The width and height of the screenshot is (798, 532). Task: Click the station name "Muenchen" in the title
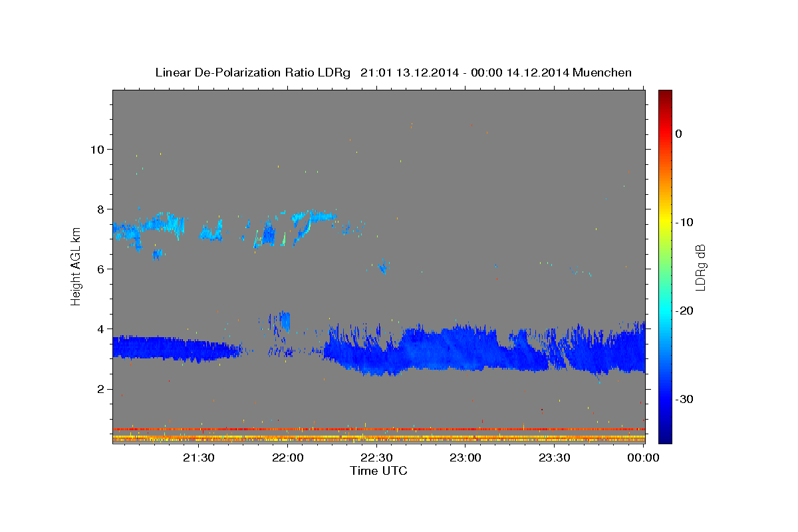click(x=602, y=72)
